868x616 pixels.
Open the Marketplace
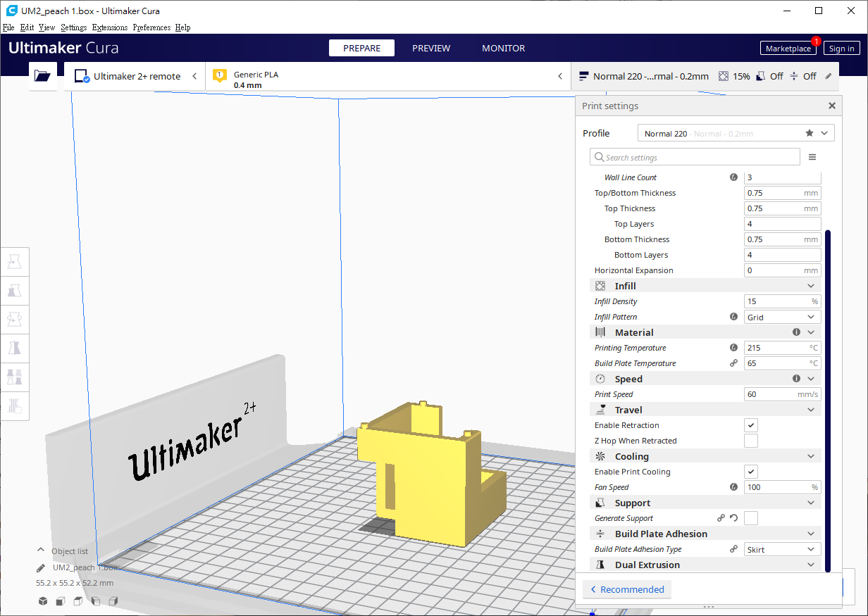coord(788,48)
